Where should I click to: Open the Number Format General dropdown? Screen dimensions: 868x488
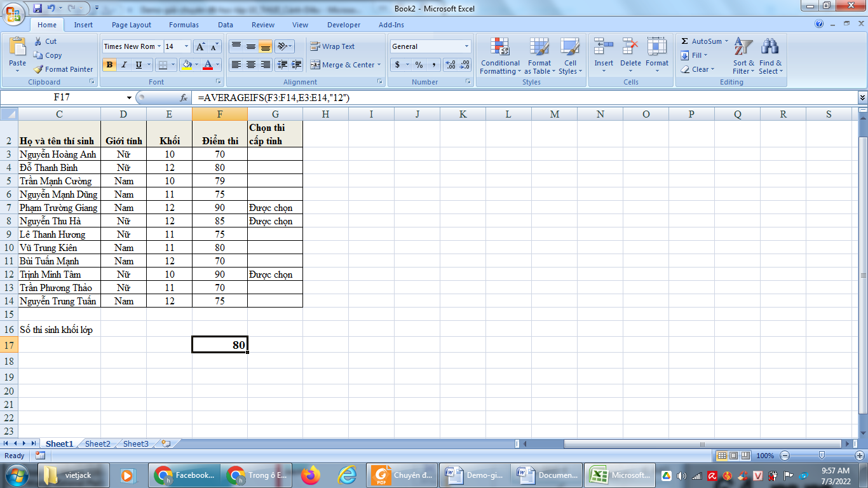467,46
